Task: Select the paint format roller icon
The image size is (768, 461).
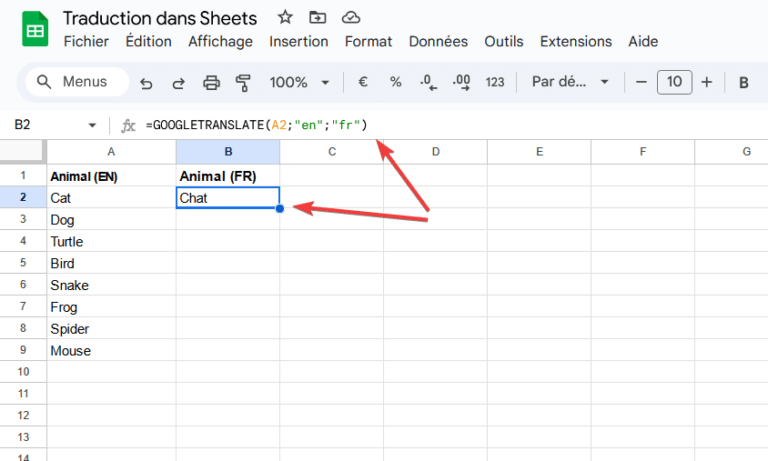Action: pyautogui.click(x=243, y=82)
